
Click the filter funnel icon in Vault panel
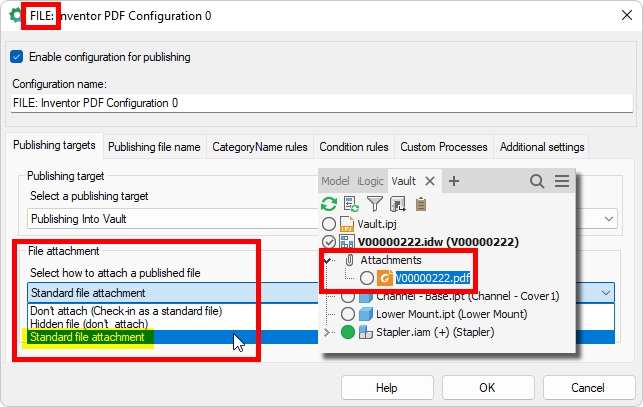coord(374,204)
